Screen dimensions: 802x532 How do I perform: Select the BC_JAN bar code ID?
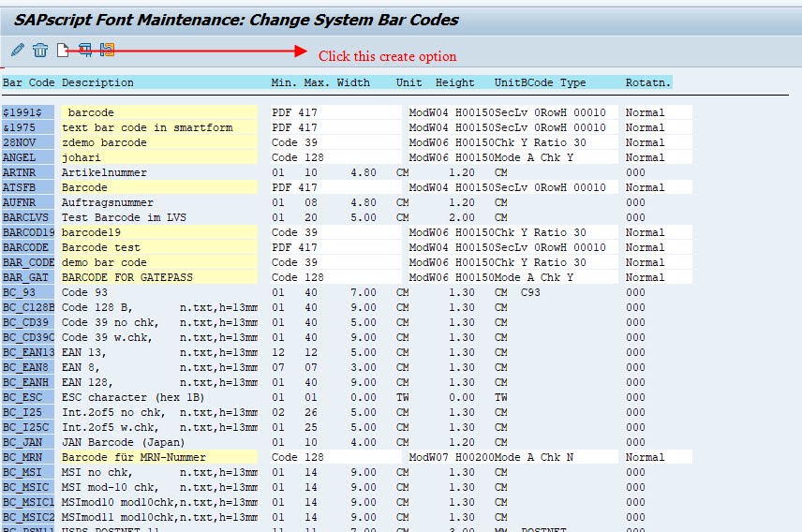28,442
